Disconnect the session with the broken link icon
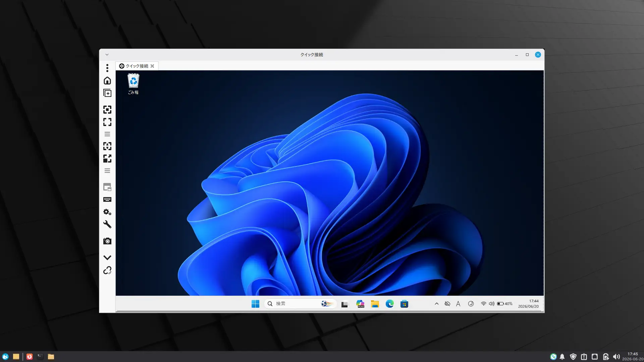This screenshot has height=362, width=644. click(x=107, y=270)
